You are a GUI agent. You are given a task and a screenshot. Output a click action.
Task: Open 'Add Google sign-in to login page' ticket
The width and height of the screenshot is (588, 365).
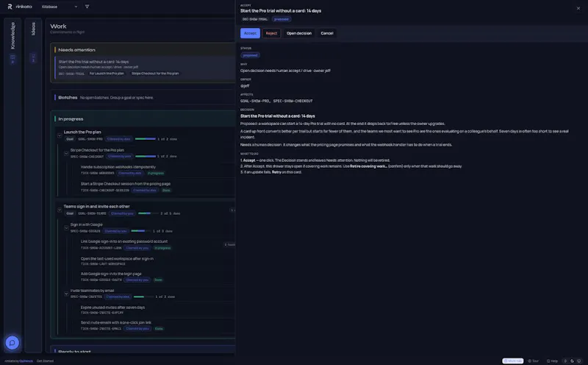coord(111,274)
